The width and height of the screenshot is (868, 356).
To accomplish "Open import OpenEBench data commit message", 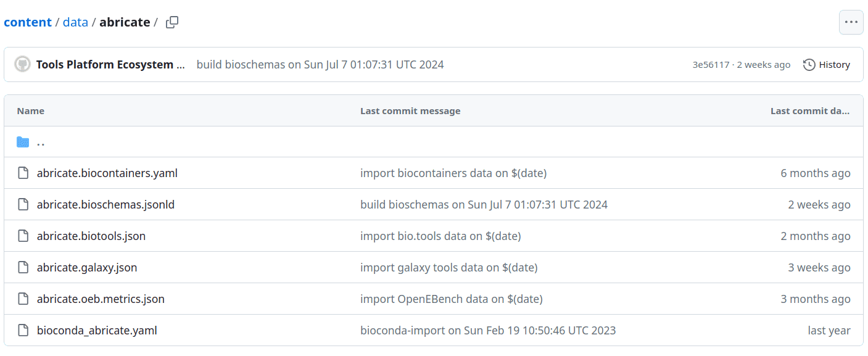I will click(x=452, y=299).
